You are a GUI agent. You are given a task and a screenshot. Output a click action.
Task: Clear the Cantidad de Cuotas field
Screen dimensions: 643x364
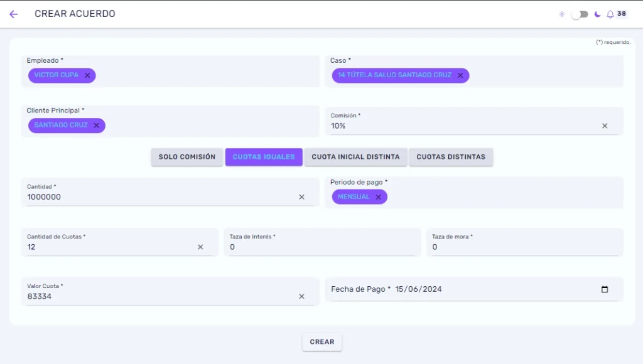tap(200, 247)
